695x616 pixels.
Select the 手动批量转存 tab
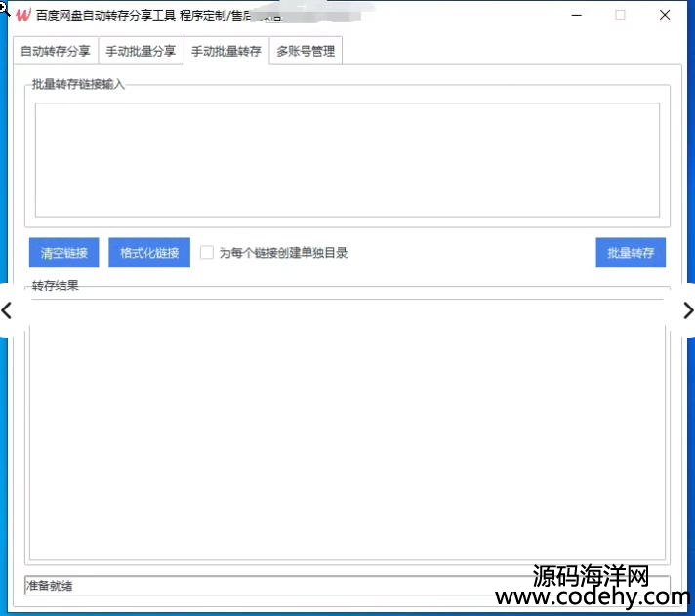(x=225, y=52)
